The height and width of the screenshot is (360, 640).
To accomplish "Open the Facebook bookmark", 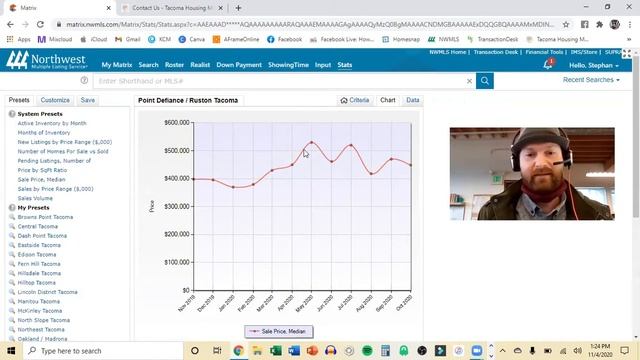I will 284,39.
